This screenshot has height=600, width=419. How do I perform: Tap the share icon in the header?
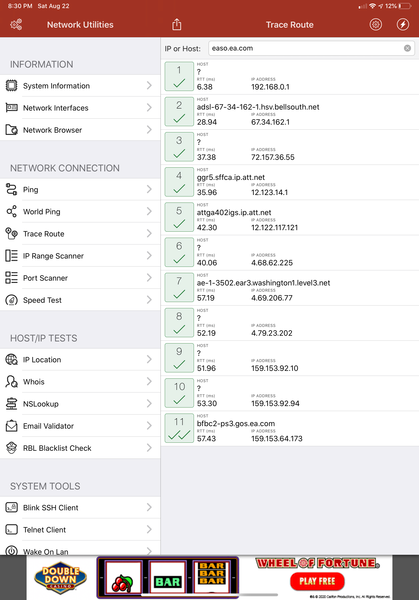point(176,24)
